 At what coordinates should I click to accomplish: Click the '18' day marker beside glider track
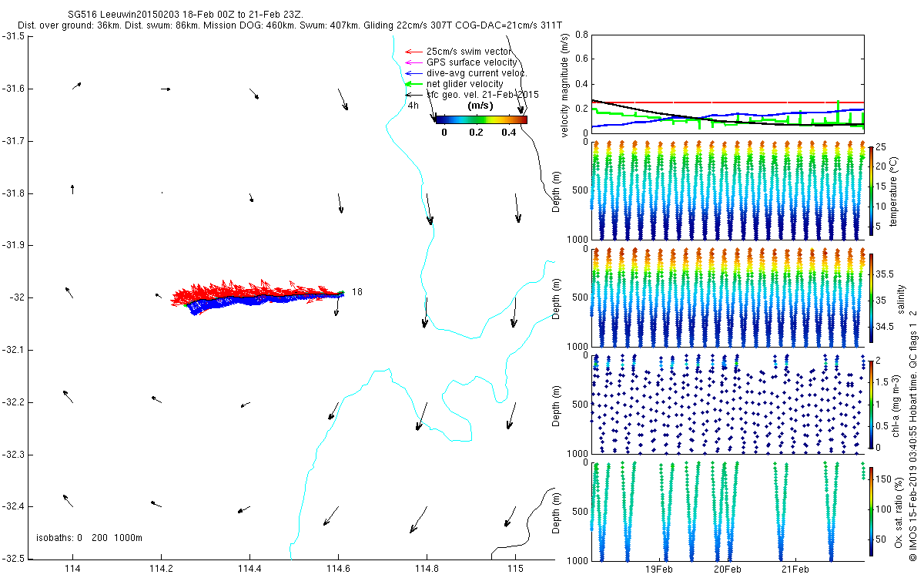tap(357, 292)
